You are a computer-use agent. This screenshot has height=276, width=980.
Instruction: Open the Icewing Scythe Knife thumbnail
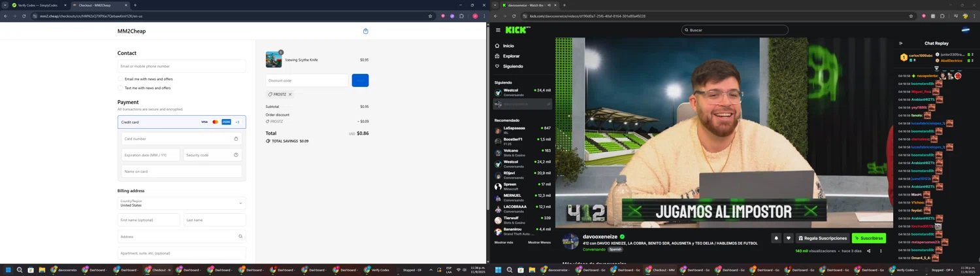(x=274, y=60)
